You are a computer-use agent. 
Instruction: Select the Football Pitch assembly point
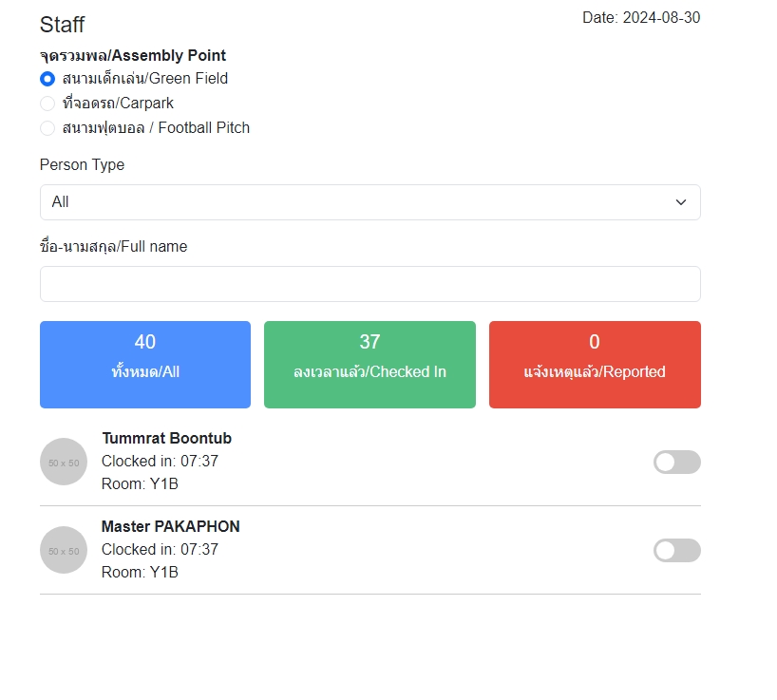coord(47,128)
